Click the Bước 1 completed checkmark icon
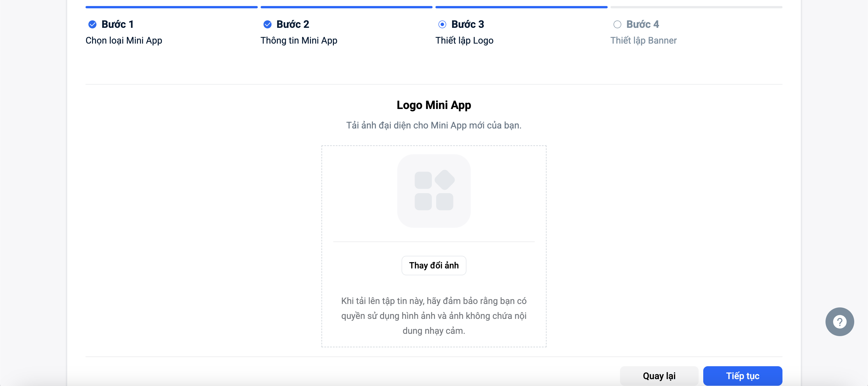Viewport: 868px width, 386px height. tap(92, 24)
